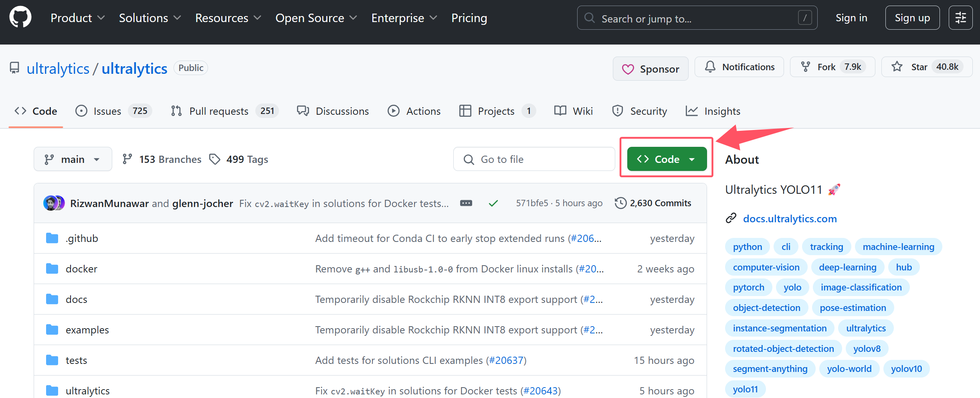Viewport: 980px width, 398px height.
Task: Open the header settings sliders icon
Action: [960, 18]
